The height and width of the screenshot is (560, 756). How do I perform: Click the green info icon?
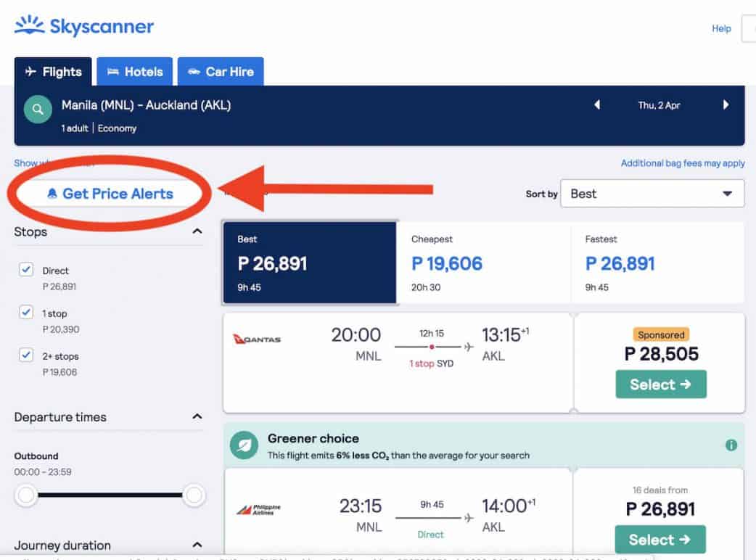731,445
